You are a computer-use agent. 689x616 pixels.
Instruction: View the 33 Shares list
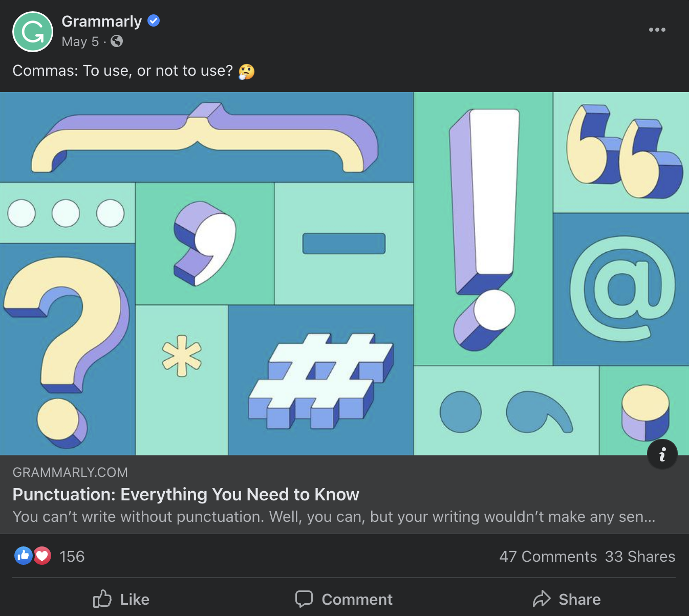(640, 557)
